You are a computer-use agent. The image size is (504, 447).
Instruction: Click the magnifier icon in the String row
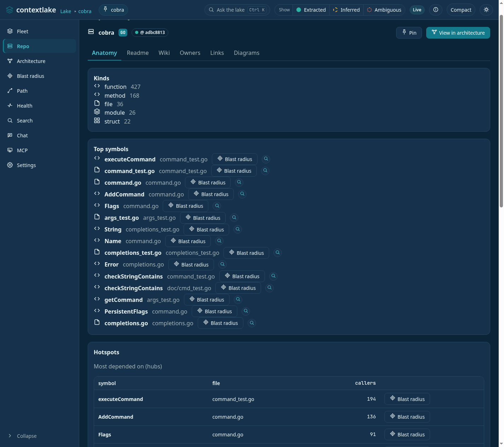click(x=238, y=229)
